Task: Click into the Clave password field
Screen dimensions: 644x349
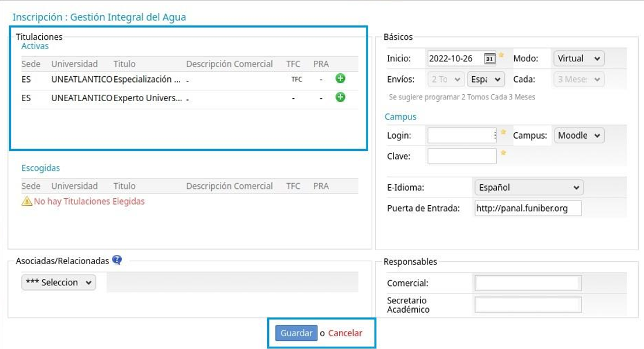Action: pyautogui.click(x=461, y=156)
